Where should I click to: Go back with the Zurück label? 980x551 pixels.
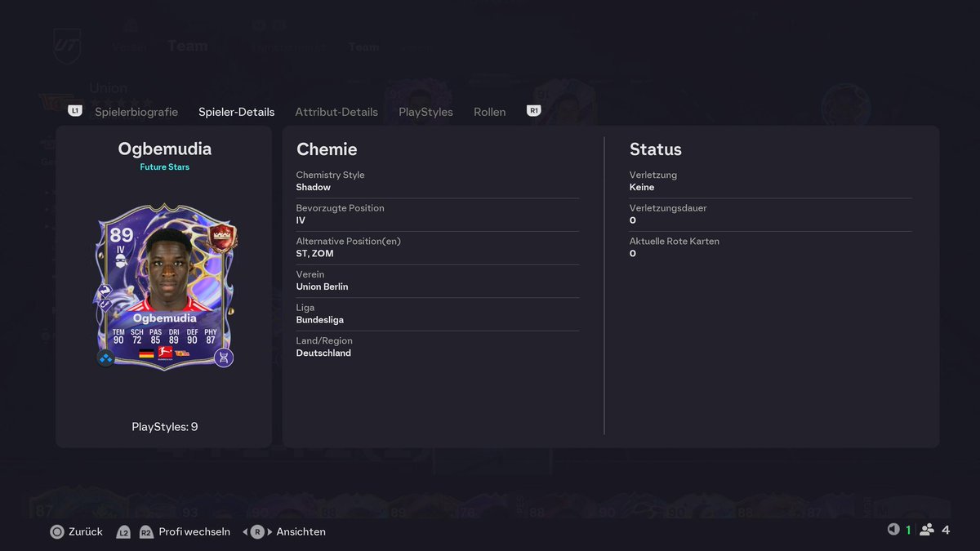86,531
